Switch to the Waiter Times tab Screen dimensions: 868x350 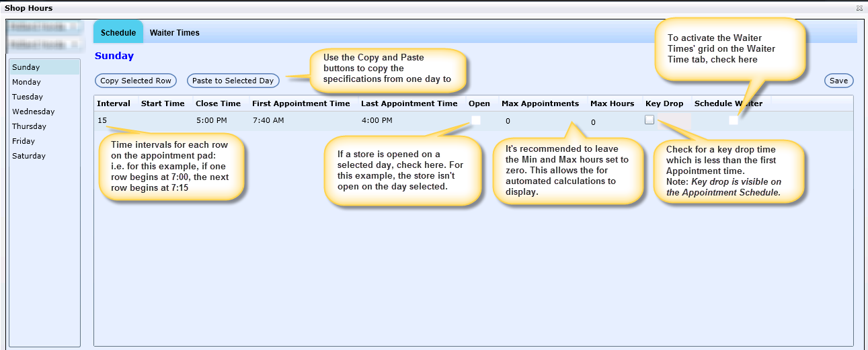point(174,33)
